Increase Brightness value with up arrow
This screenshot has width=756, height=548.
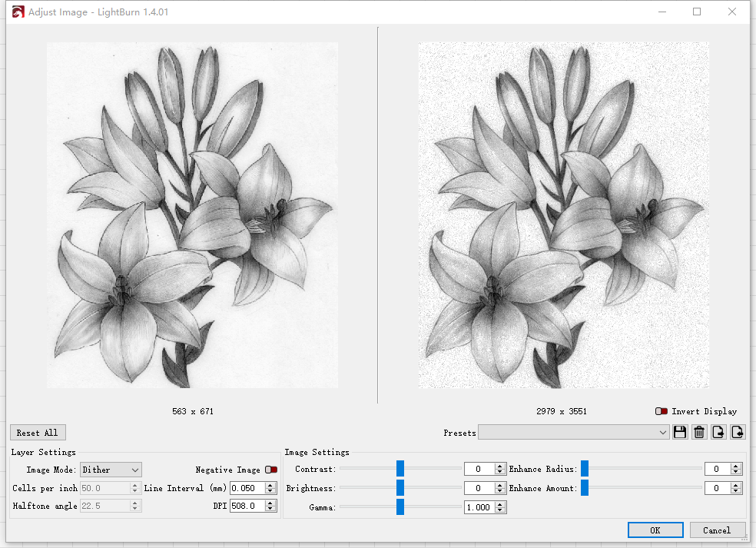(x=501, y=485)
